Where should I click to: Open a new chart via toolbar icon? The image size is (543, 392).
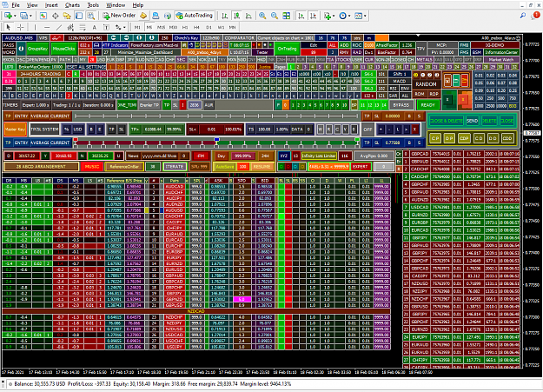click(8, 16)
